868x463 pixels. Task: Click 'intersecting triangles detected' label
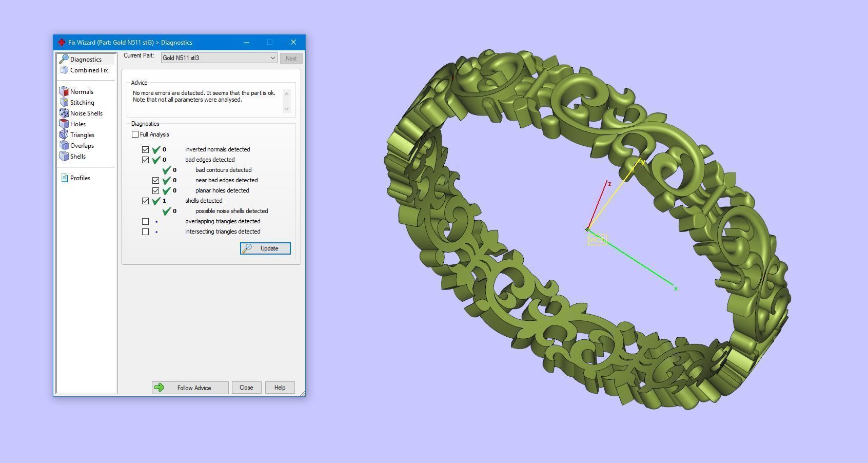pyautogui.click(x=223, y=231)
